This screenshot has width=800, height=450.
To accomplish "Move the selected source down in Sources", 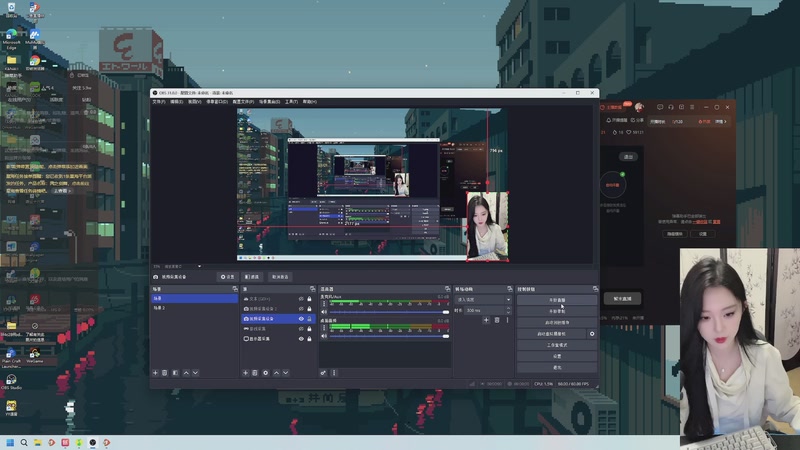I will pos(286,373).
